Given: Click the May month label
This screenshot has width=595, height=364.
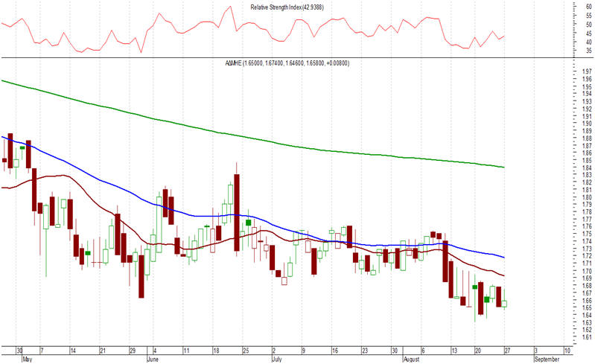Looking at the screenshot, I should (x=28, y=359).
